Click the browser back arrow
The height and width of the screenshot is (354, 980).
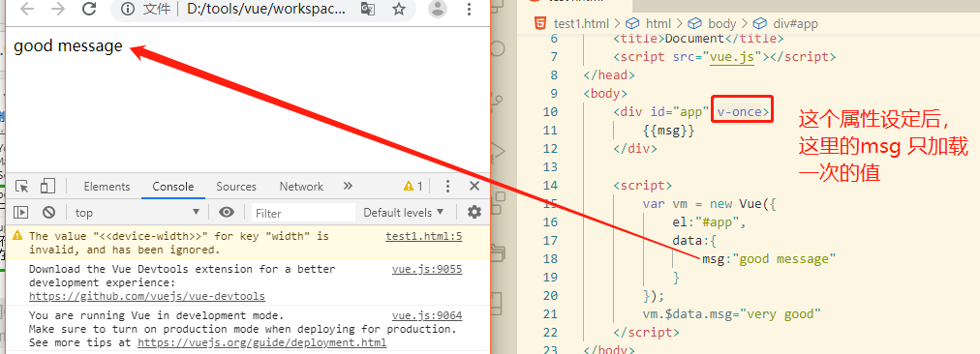pyautogui.click(x=27, y=9)
